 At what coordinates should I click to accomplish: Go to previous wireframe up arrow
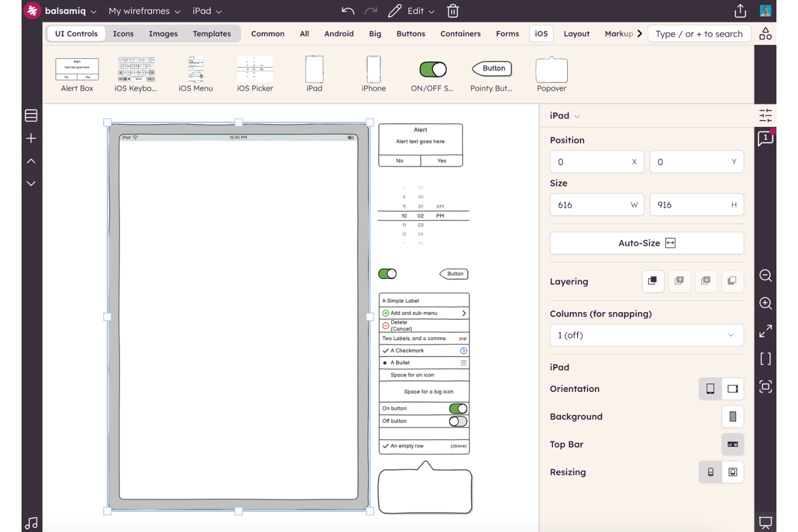(31, 161)
